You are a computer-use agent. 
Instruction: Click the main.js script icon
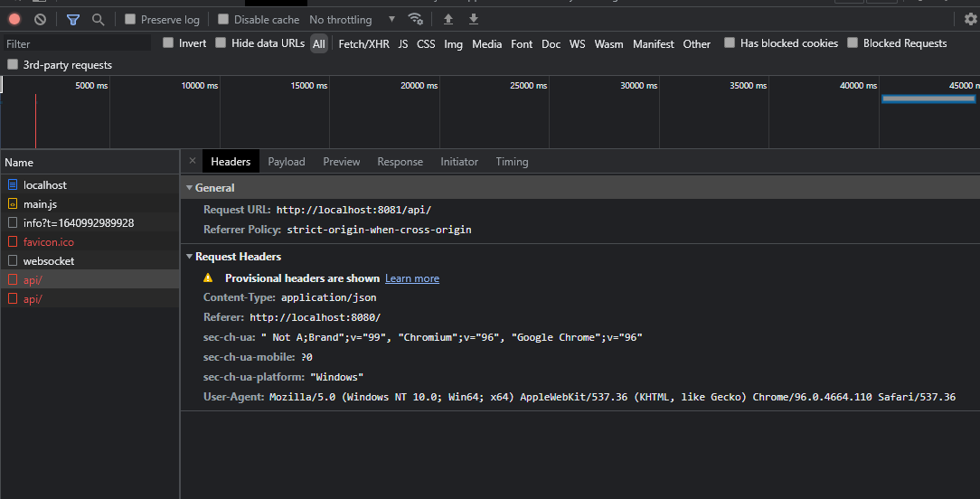click(x=13, y=204)
